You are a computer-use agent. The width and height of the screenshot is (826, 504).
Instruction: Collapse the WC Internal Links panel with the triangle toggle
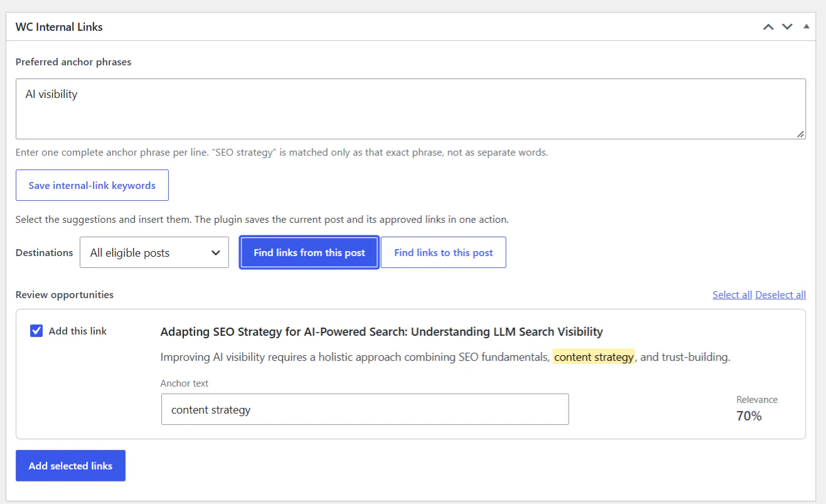tap(806, 26)
